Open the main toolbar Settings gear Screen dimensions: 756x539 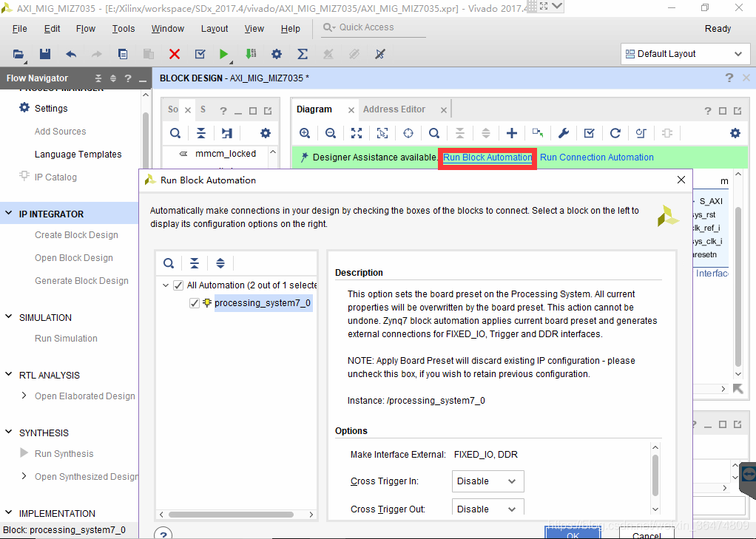(x=276, y=54)
